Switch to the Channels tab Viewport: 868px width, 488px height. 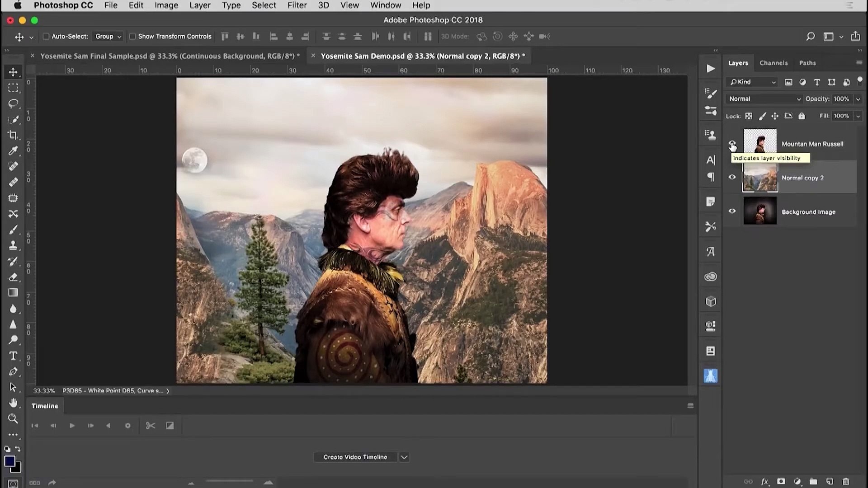(773, 63)
